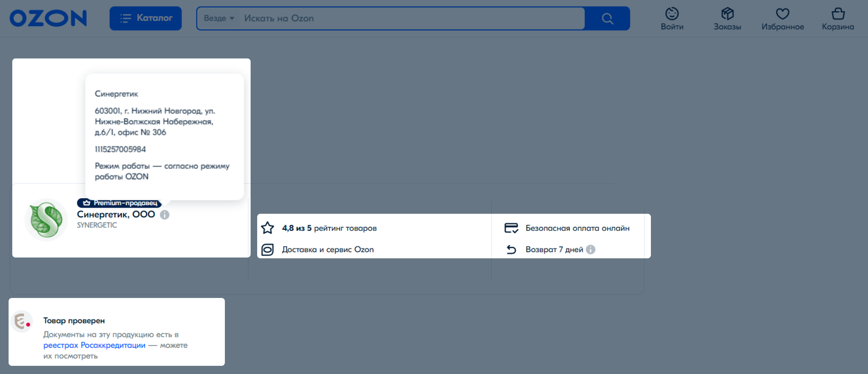The width and height of the screenshot is (868, 374).
Task: Click the Synergetic seller logo
Action: point(46,219)
